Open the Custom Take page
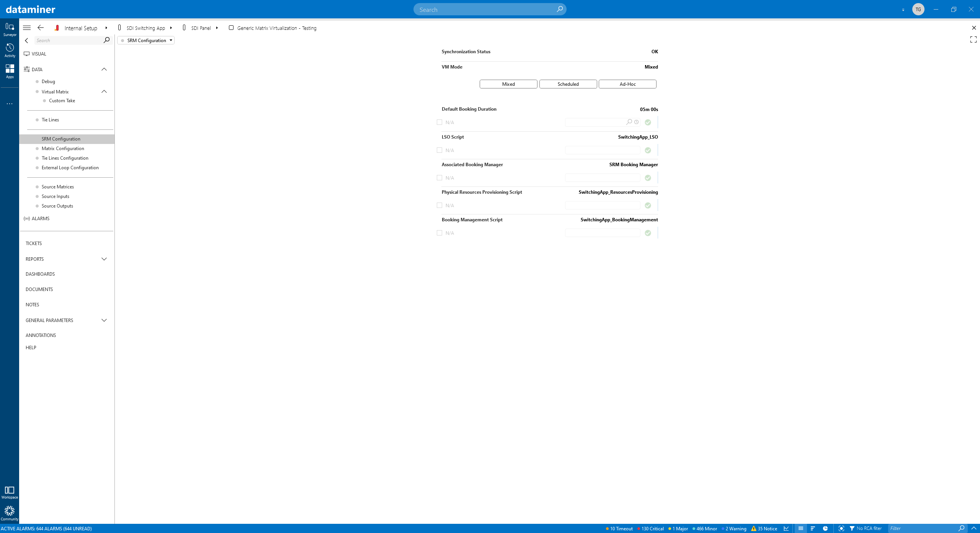Screen dimensions: 980x533 (62, 101)
